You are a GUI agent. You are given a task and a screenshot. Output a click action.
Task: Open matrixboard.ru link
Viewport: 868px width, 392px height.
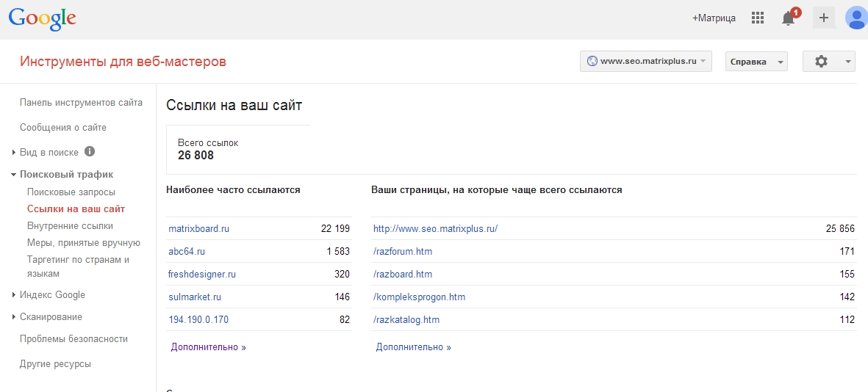(x=198, y=229)
